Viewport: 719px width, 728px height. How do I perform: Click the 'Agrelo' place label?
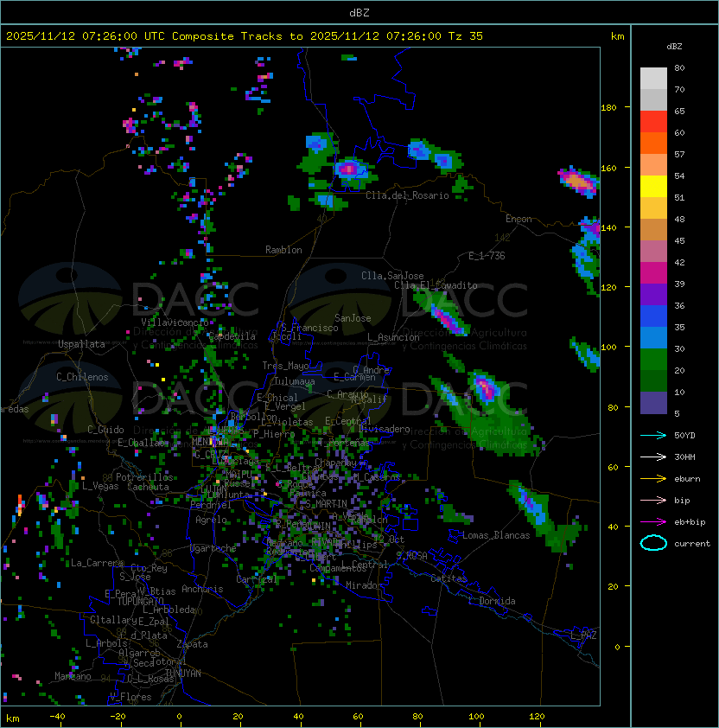(211, 520)
